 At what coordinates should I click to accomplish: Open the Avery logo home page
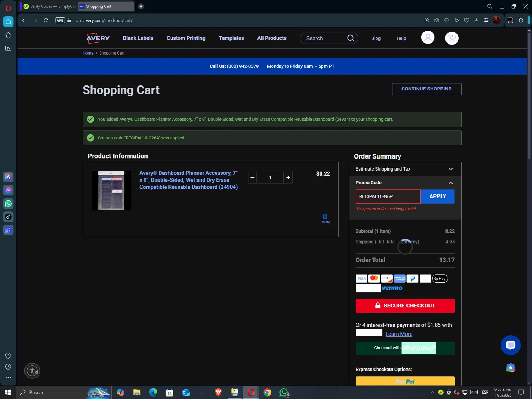(98, 38)
